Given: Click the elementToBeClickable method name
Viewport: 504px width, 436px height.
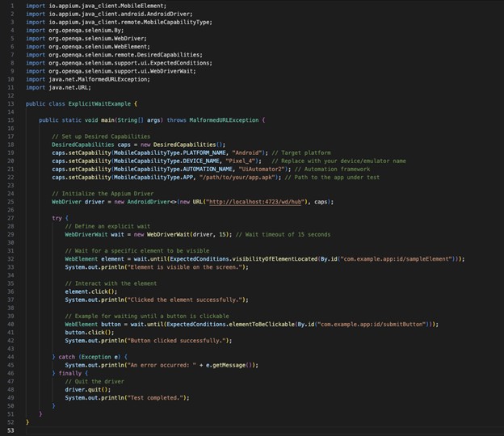Looking at the screenshot, I should 262,325.
